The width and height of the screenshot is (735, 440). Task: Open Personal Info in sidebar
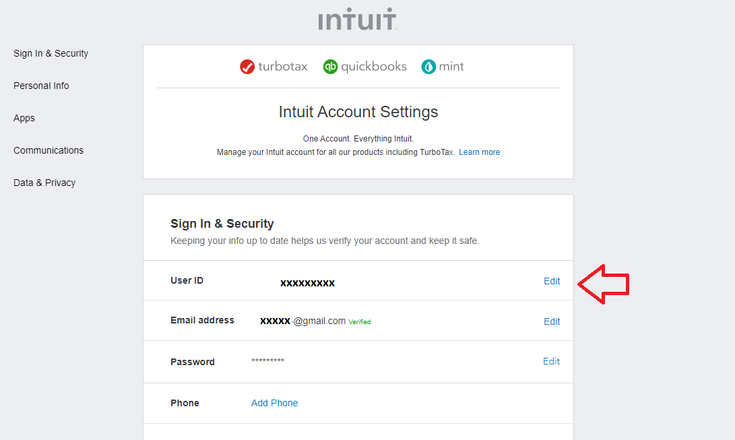pos(41,86)
